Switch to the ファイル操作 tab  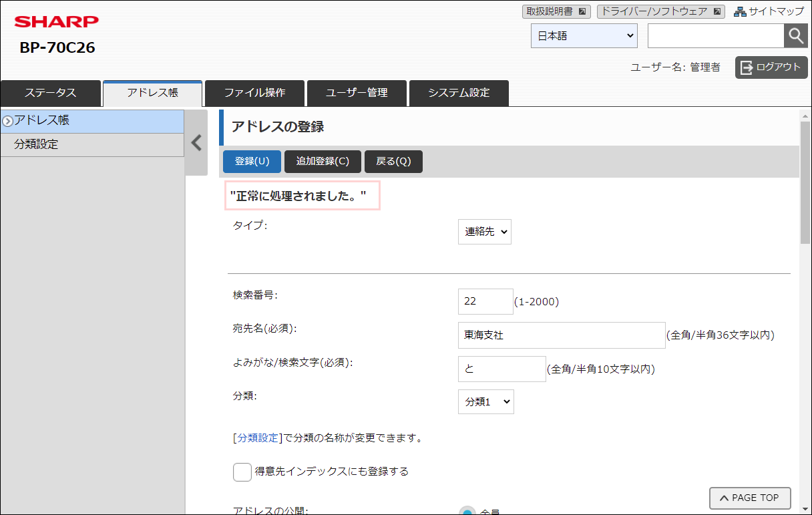(x=255, y=93)
